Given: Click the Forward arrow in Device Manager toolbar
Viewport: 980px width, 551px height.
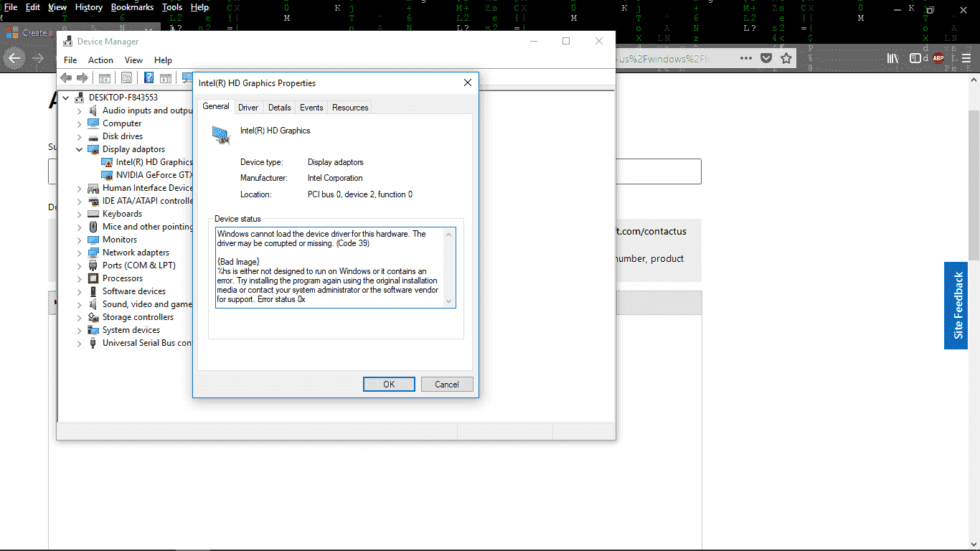Looking at the screenshot, I should [x=83, y=77].
